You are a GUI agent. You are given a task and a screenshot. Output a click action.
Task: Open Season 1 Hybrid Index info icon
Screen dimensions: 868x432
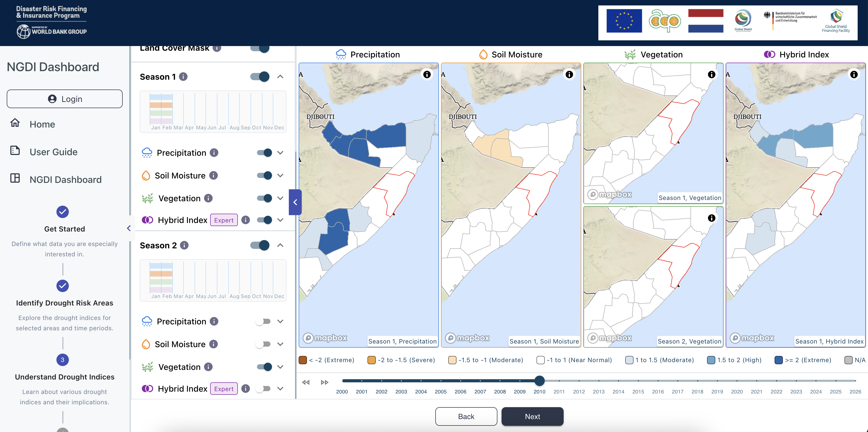[246, 220]
